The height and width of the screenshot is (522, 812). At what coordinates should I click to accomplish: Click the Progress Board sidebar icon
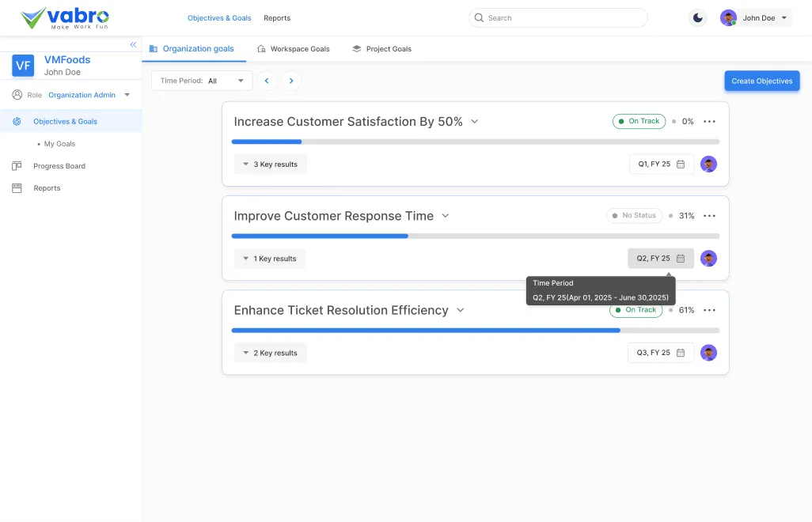point(17,166)
